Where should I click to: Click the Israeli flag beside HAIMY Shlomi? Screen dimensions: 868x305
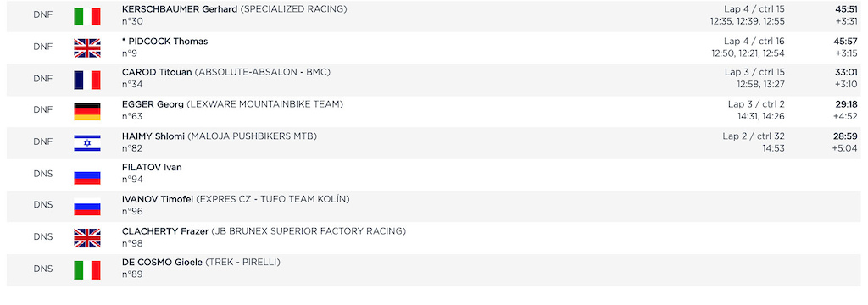[x=87, y=144]
